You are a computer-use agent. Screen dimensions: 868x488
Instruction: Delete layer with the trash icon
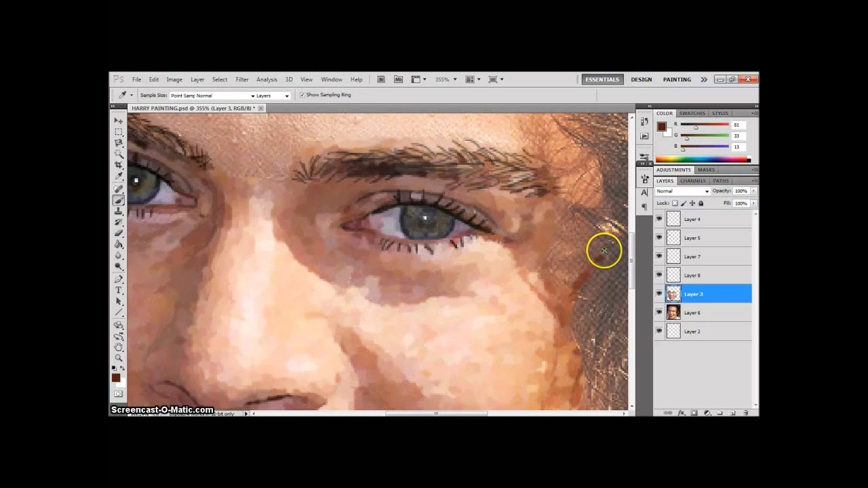[x=745, y=412]
